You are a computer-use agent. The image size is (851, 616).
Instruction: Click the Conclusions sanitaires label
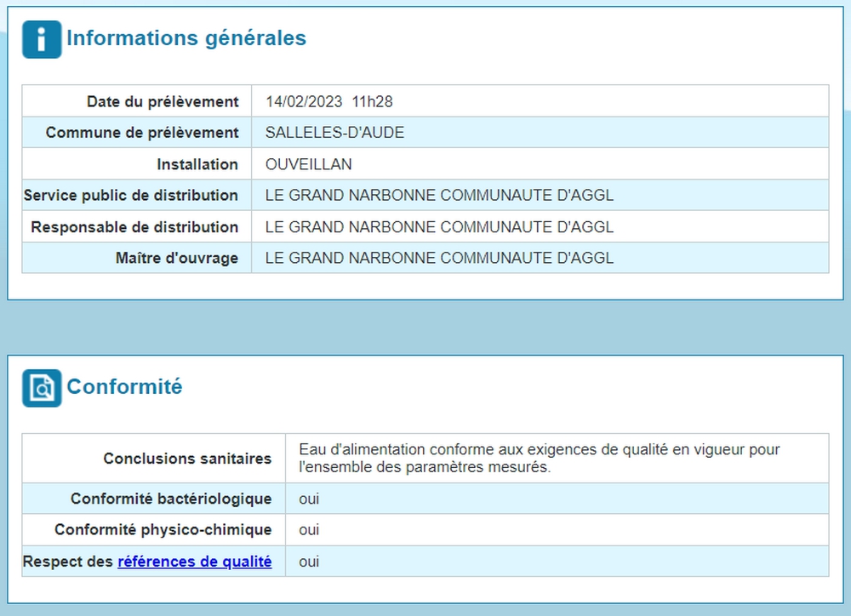187,459
